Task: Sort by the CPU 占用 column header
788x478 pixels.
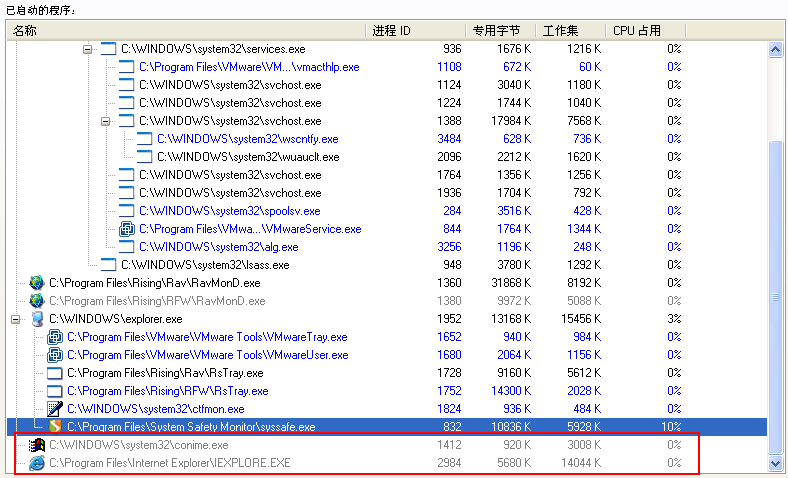Action: tap(646, 31)
